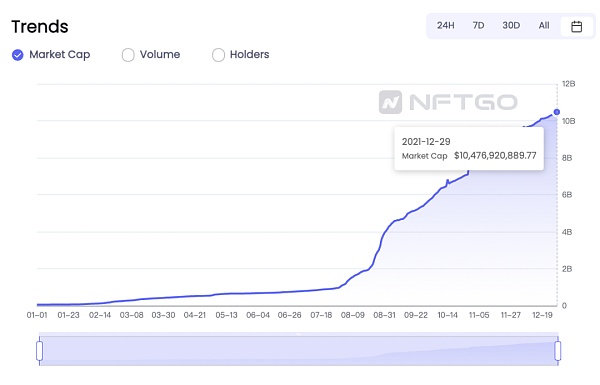Click left handle of range slider
Image resolution: width=600 pixels, height=385 pixels.
tap(39, 351)
